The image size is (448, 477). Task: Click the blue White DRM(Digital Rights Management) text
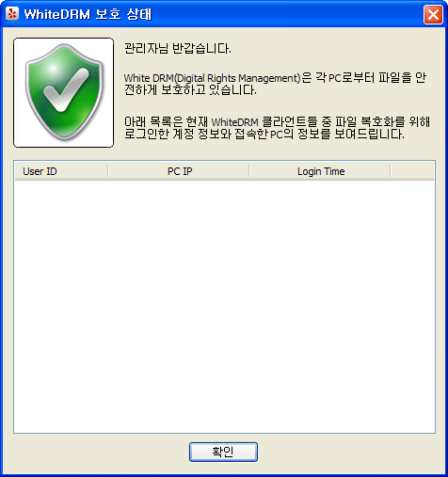tap(212, 78)
